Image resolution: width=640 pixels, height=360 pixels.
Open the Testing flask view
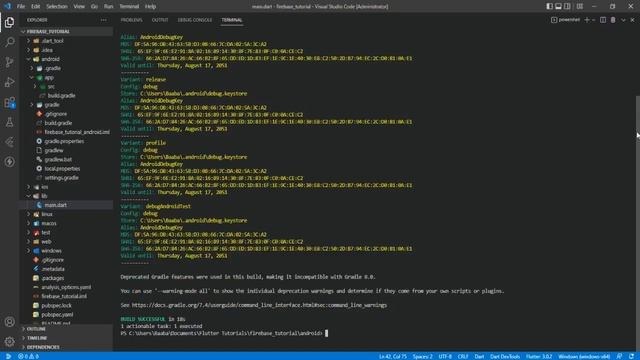click(9, 122)
